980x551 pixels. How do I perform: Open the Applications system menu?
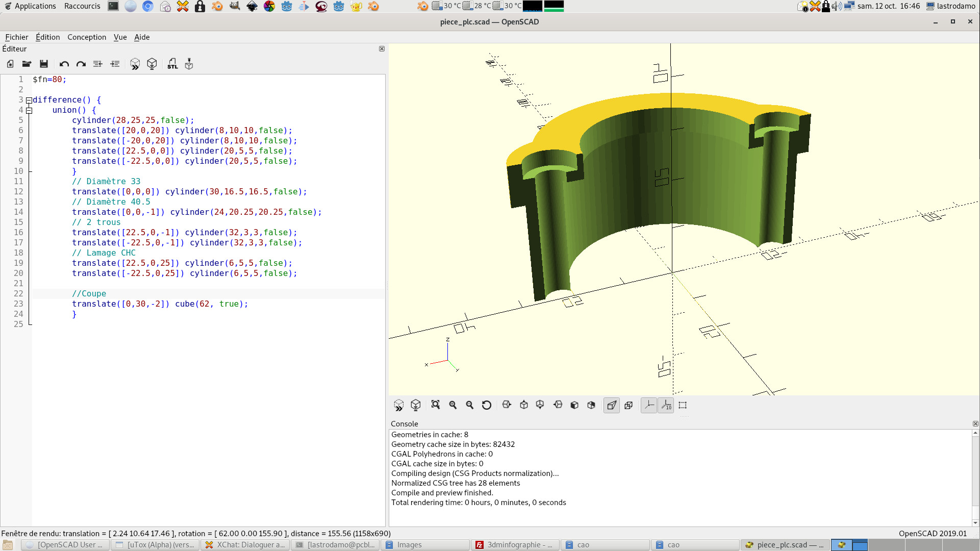pos(30,6)
